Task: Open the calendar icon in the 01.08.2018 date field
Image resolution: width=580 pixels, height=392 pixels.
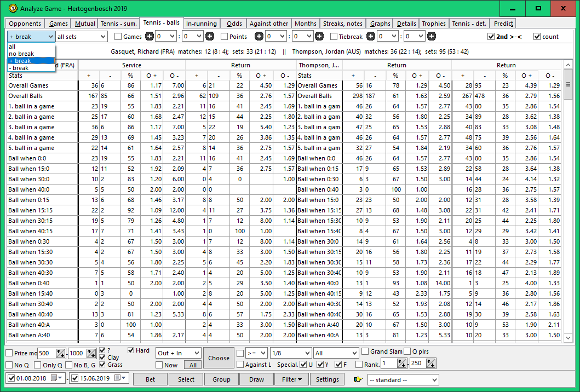Action: 54,379
